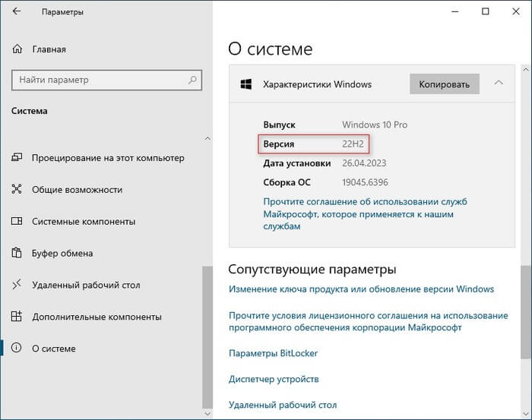Click the О системе info icon

[x=17, y=349]
